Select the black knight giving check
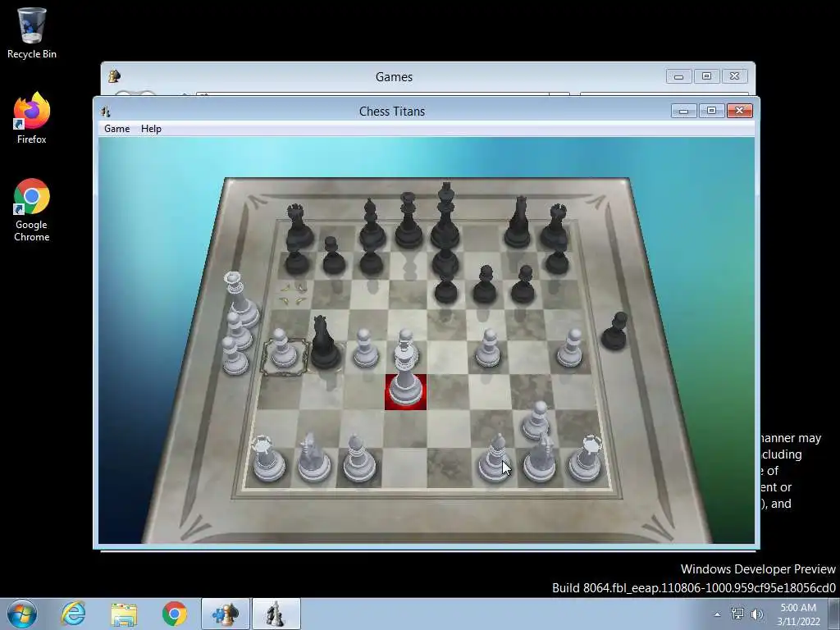Viewport: 840px width, 630px height. coord(324,343)
